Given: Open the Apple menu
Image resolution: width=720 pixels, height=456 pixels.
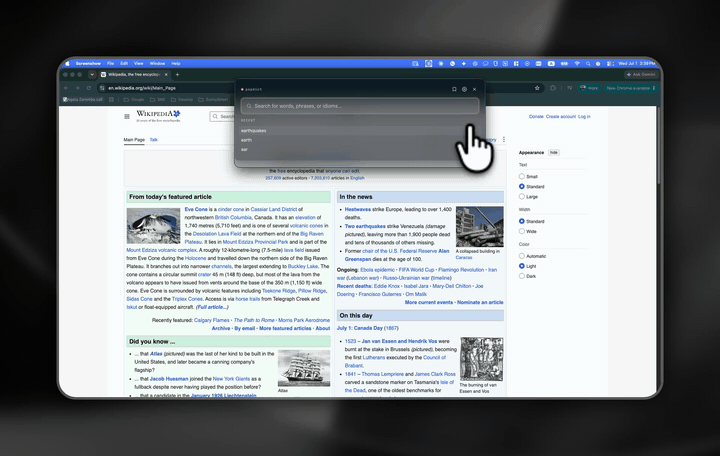Looking at the screenshot, I should click(x=67, y=63).
